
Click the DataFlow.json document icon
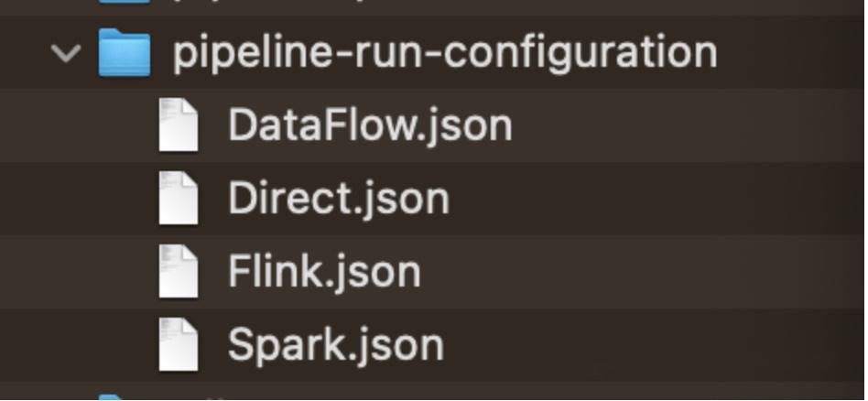point(179,125)
